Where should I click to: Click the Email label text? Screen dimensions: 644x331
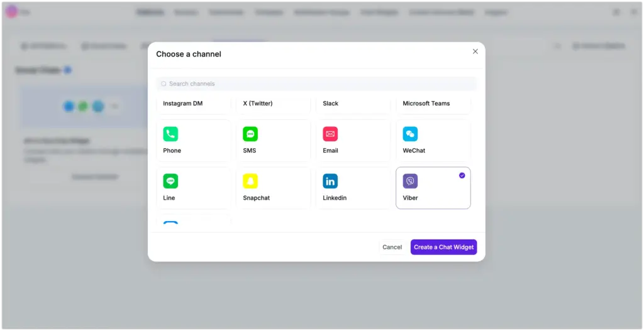(330, 151)
